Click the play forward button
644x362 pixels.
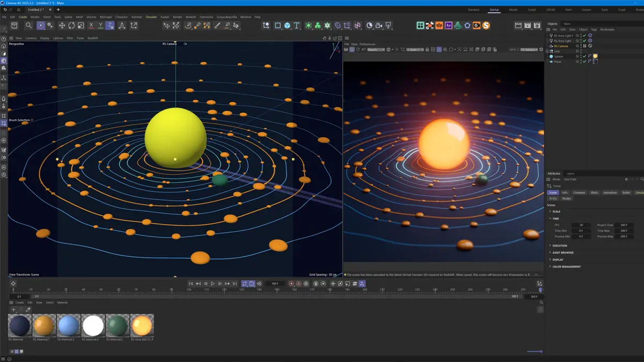pos(213,284)
